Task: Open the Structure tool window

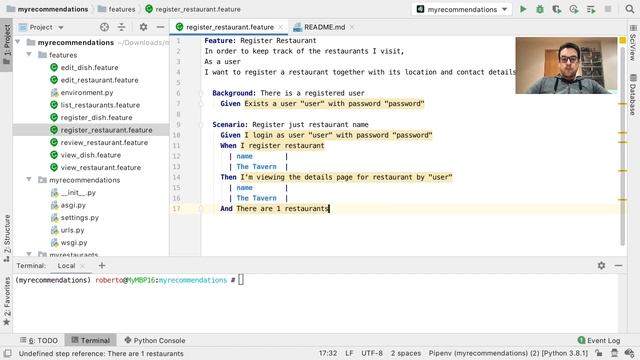Action: [x=7, y=238]
